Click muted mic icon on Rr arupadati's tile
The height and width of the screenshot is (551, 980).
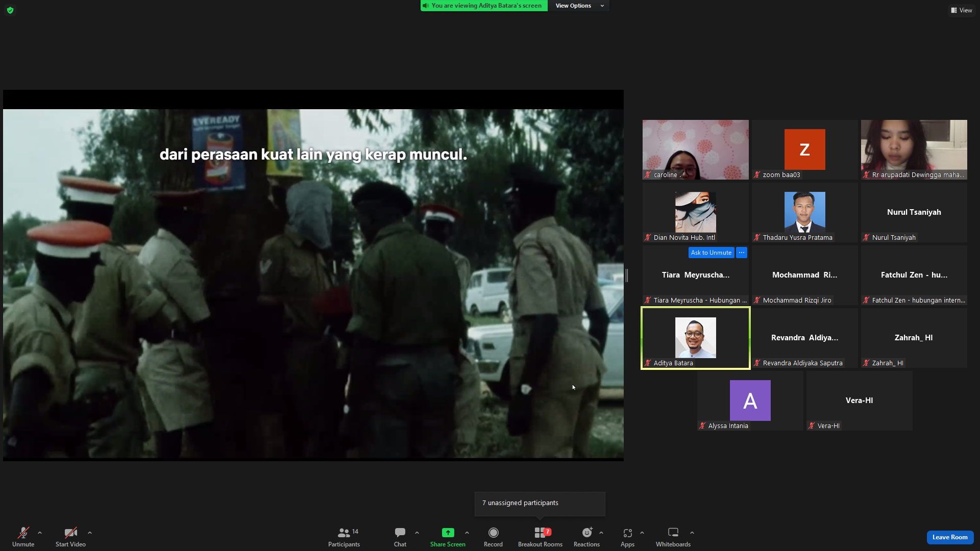(x=867, y=175)
